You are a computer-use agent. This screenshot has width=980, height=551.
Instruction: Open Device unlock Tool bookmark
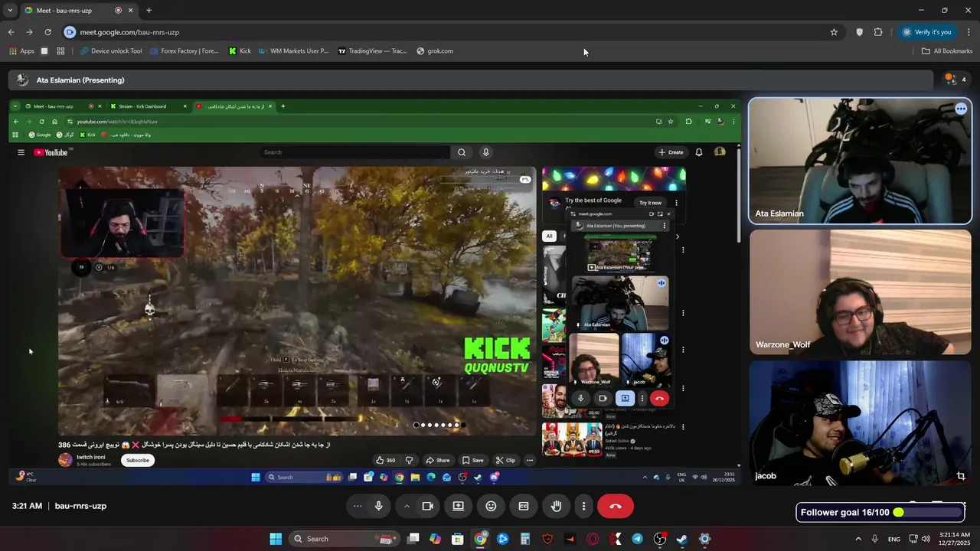(111, 51)
